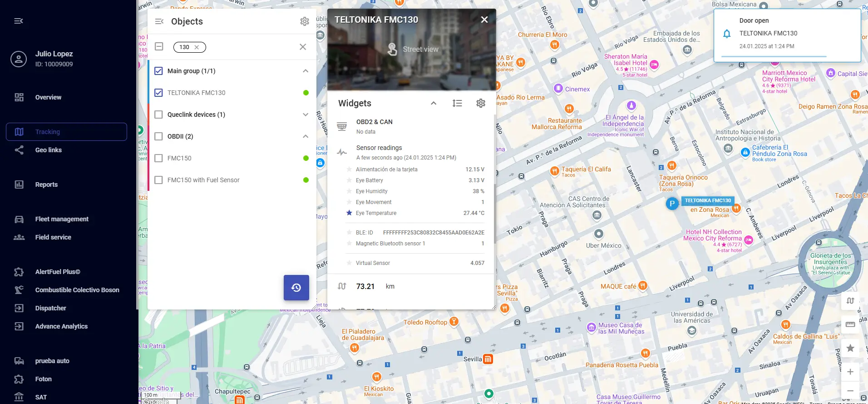Select the Tracking menu item
The height and width of the screenshot is (404, 868).
(x=66, y=132)
